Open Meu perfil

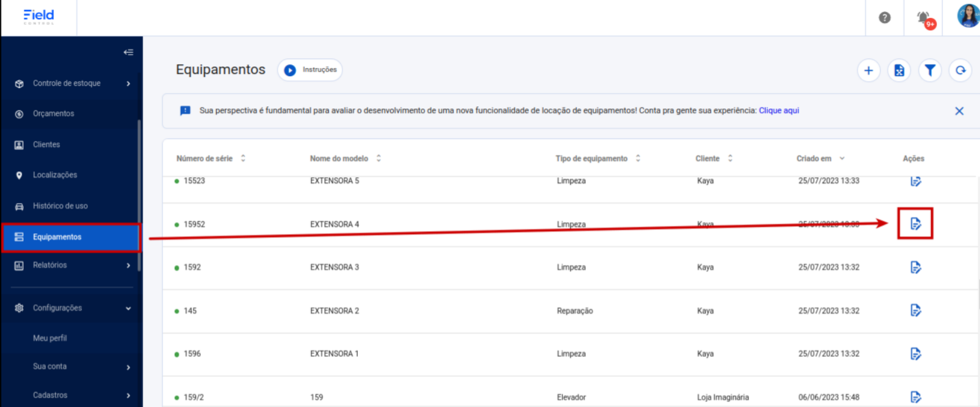click(x=50, y=338)
